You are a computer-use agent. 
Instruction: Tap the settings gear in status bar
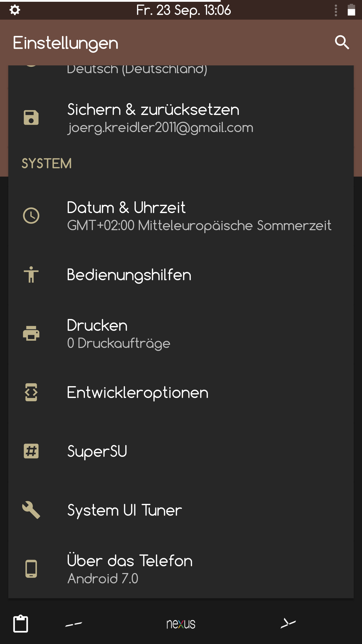point(15,10)
